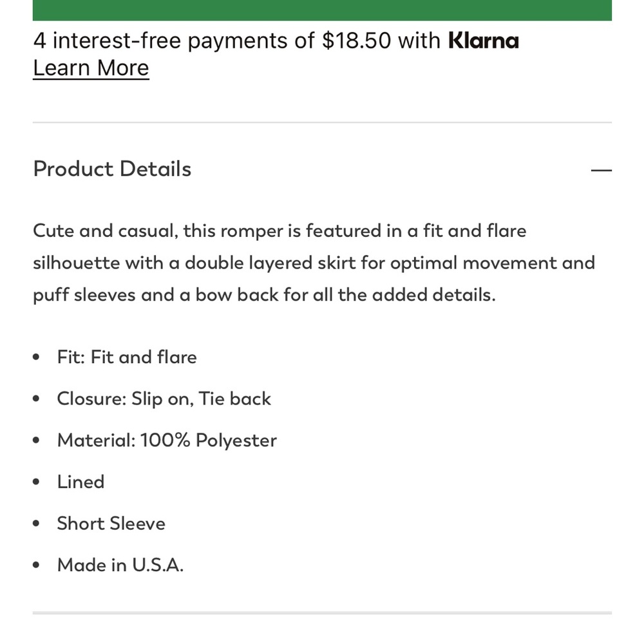Click the 'Material: 100% Polyester' line
The height and width of the screenshot is (644, 644).
click(167, 440)
